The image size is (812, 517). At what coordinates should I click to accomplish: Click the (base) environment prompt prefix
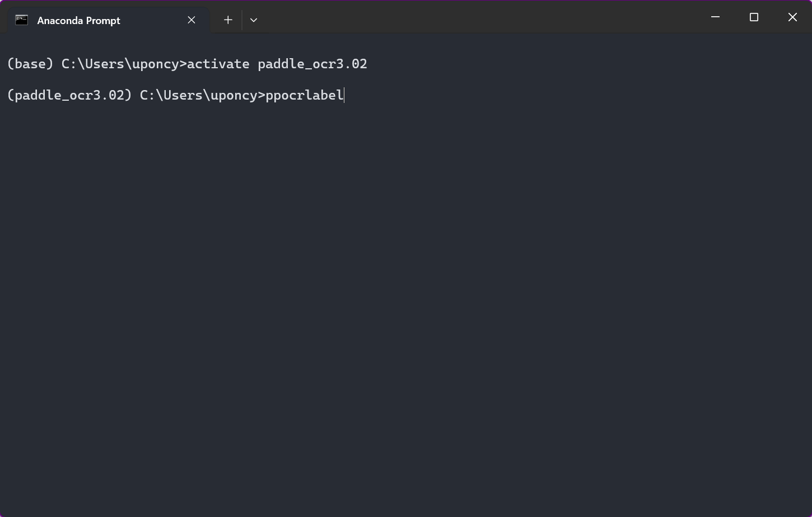coord(30,64)
